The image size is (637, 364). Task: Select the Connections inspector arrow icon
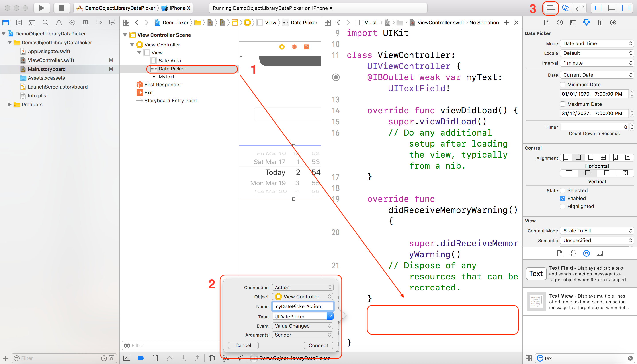click(x=613, y=23)
